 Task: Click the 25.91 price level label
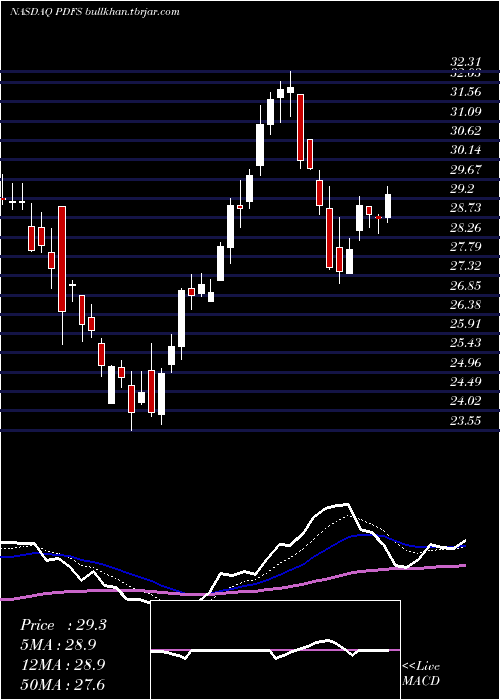[466, 324]
